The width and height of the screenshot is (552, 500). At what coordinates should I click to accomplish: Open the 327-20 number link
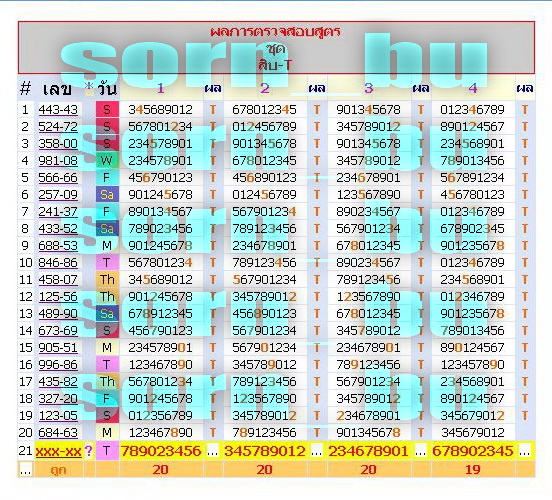point(58,399)
